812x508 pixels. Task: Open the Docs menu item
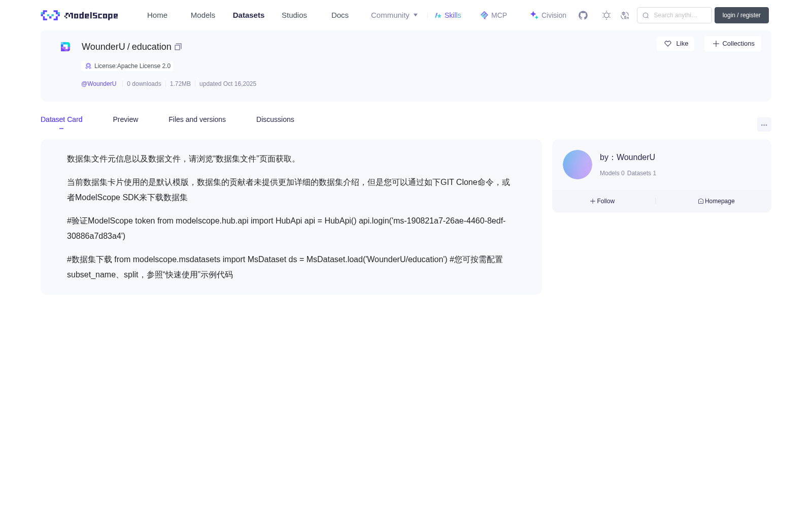[340, 15]
